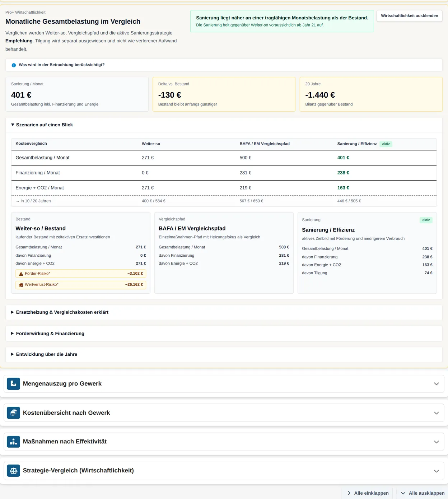Click the Förder-Risiko warning triangle icon

(21, 274)
